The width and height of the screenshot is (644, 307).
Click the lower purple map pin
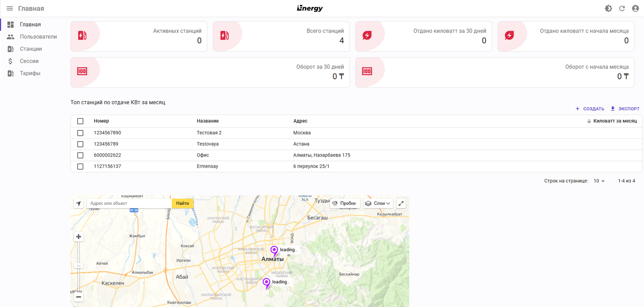(x=266, y=284)
